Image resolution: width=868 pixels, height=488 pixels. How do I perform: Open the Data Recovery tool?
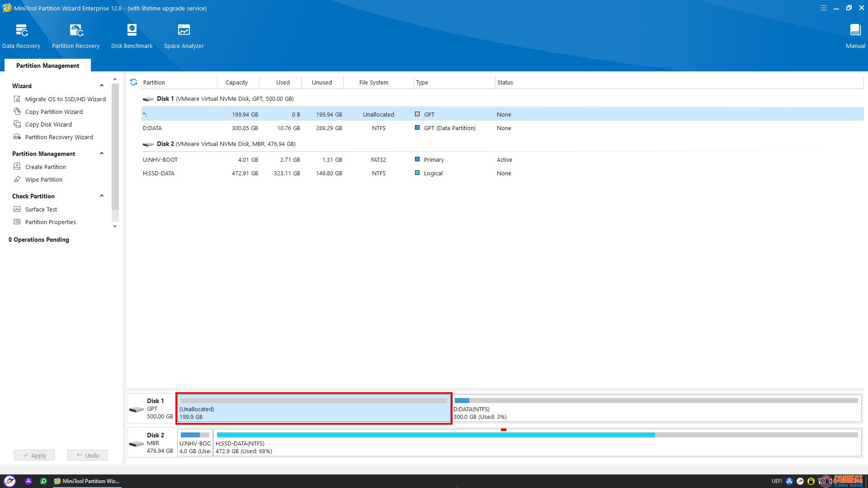point(21,36)
